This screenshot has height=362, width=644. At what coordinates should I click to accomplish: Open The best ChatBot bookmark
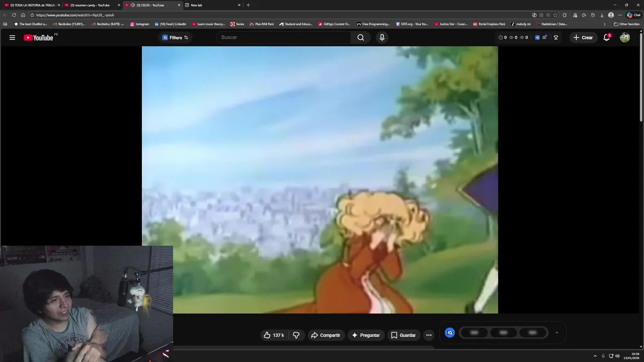coord(31,24)
